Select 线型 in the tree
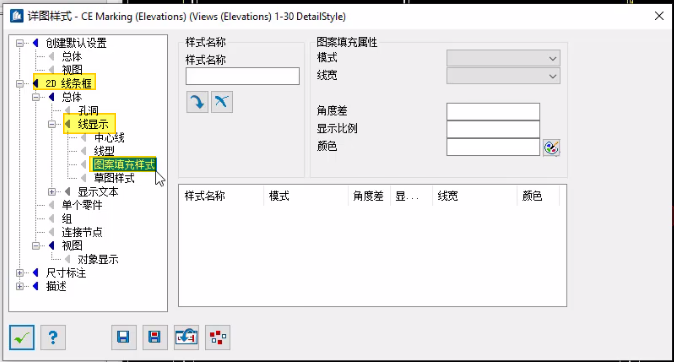Image resolution: width=674 pixels, height=362 pixels. (104, 151)
